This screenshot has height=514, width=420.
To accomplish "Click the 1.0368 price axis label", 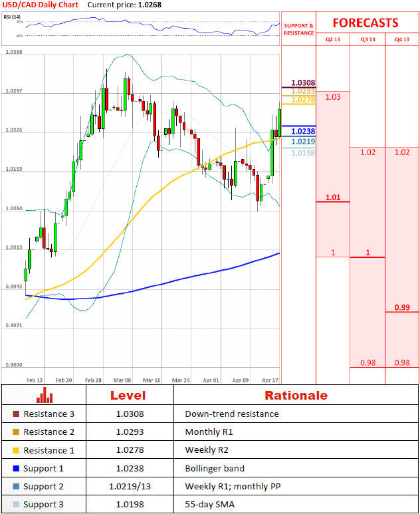I will [x=14, y=52].
